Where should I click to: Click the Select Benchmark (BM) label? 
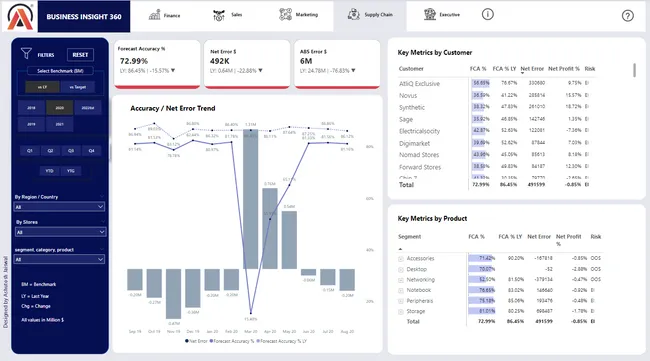click(x=60, y=71)
